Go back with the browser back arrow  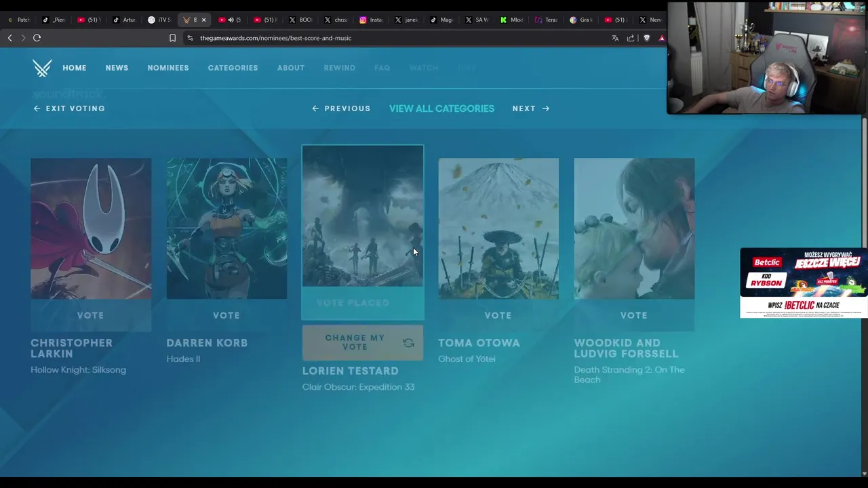9,38
